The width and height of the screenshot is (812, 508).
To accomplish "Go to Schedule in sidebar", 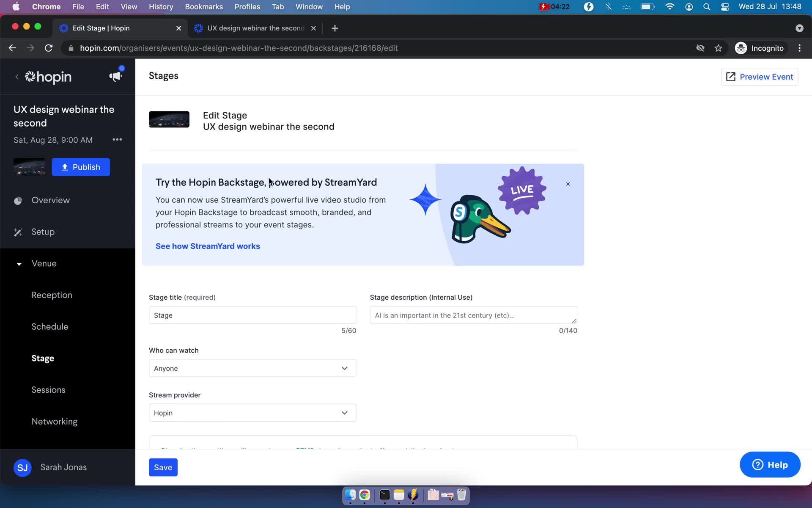I will pos(50,327).
